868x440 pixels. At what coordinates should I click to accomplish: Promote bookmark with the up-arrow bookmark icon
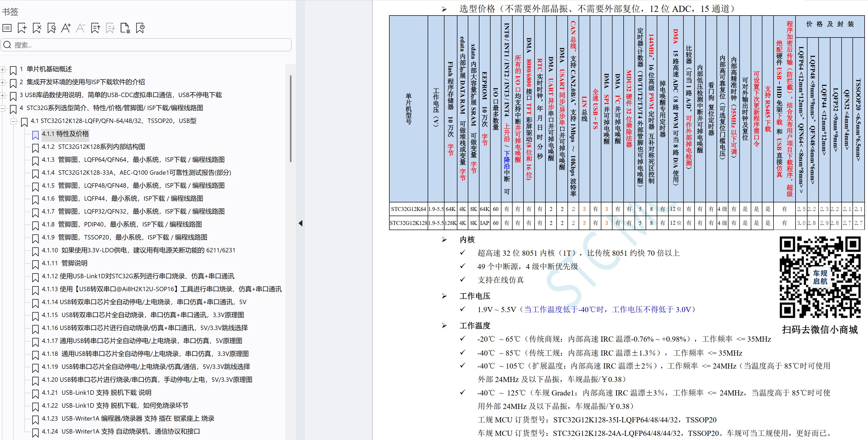pos(95,28)
